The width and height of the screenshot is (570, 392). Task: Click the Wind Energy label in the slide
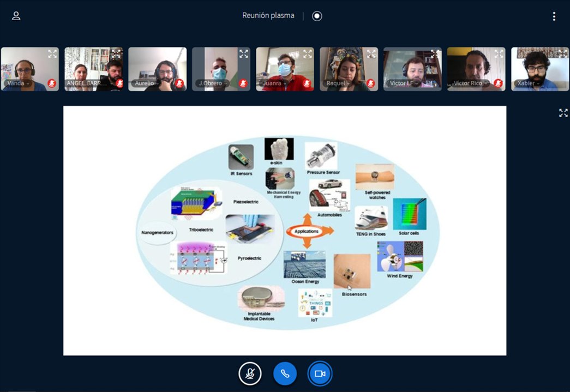pyautogui.click(x=400, y=276)
